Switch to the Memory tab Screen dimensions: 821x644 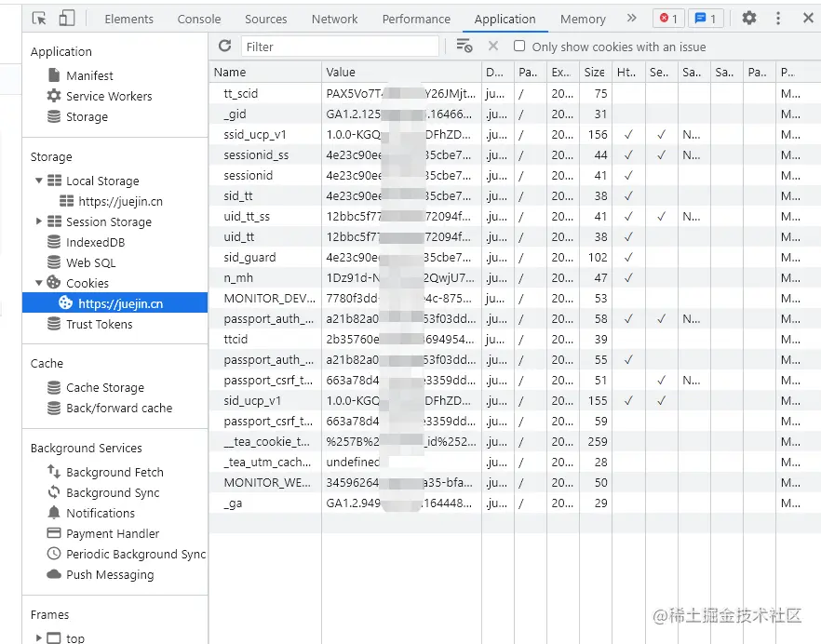583,20
